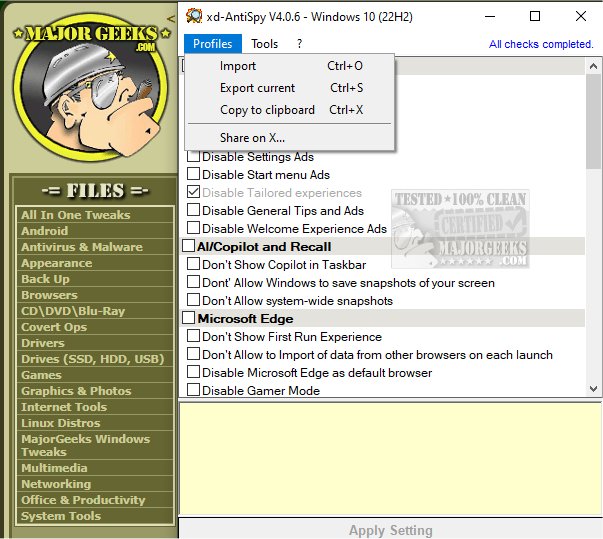Screen dimensions: 603x539
Task: Tick Don't Allow Windows to save snapshots
Action: [x=193, y=282]
